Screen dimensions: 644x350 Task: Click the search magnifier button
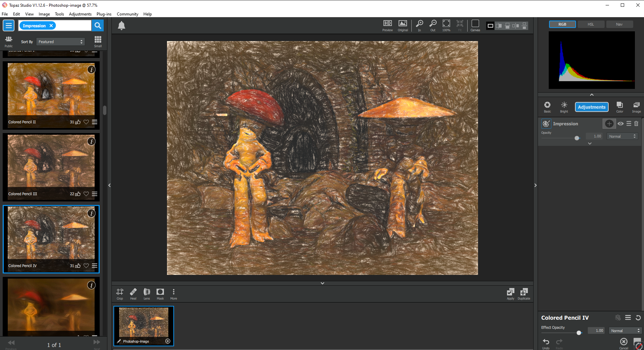tap(98, 26)
